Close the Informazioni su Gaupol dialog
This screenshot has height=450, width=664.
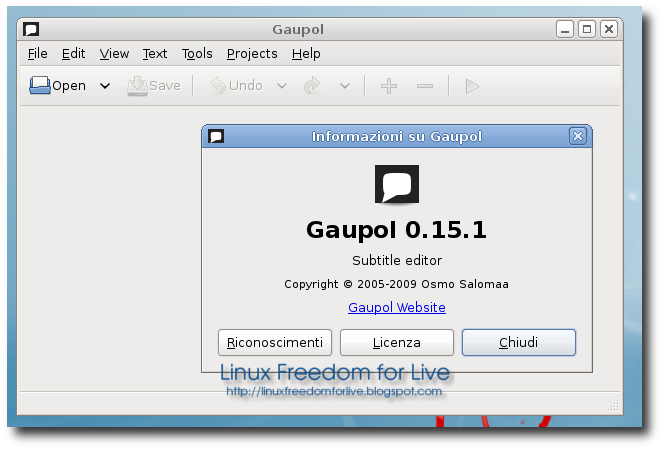578,136
